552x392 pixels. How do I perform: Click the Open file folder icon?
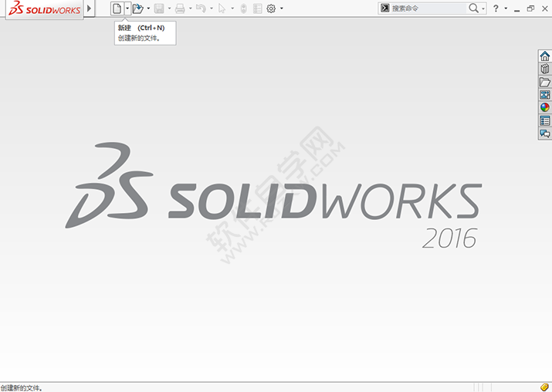click(138, 8)
